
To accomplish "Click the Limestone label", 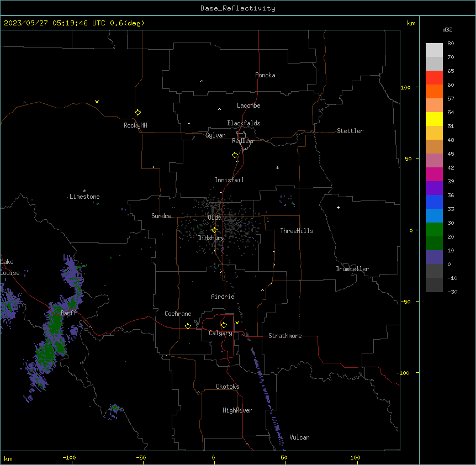I will click(x=84, y=197).
